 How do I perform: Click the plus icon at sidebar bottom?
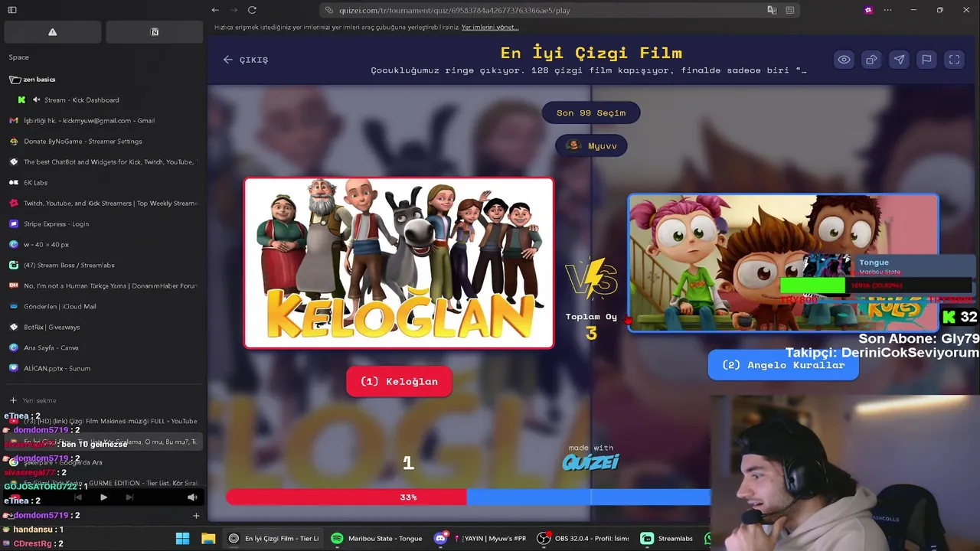[x=196, y=516]
